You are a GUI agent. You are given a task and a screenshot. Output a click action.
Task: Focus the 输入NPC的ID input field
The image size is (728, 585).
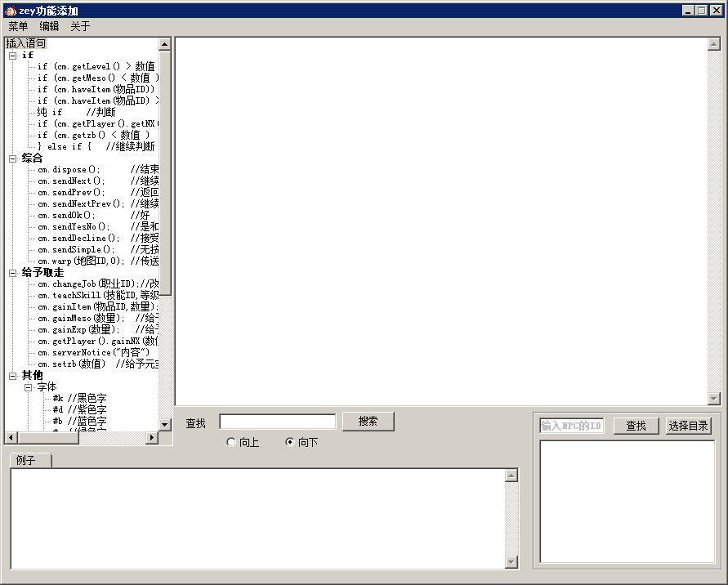click(572, 426)
